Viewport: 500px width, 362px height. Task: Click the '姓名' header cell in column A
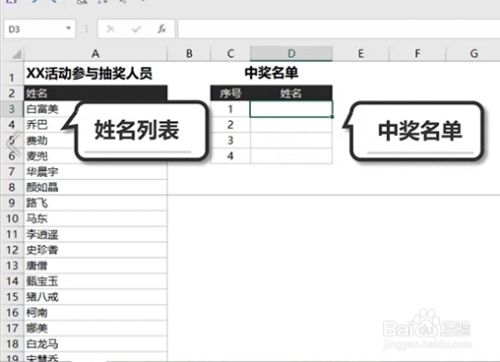tap(96, 93)
